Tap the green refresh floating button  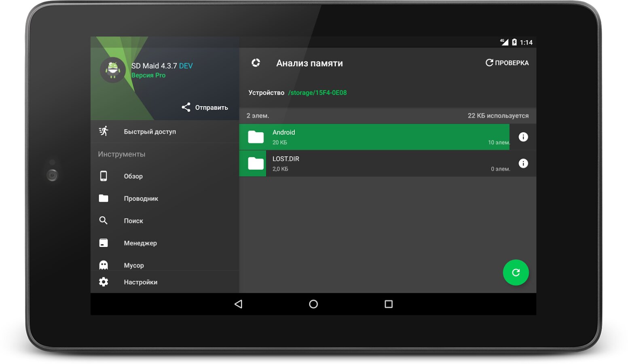[516, 273]
